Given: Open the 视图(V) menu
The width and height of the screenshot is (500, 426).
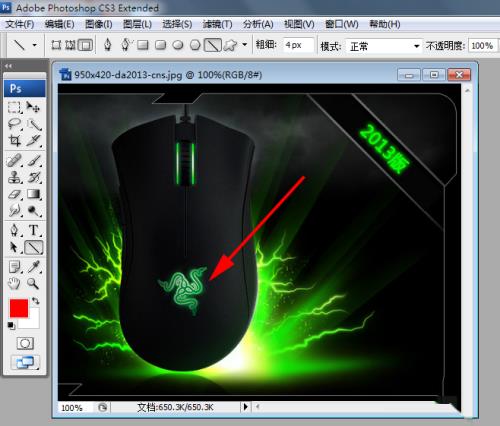Looking at the screenshot, I should point(299,24).
